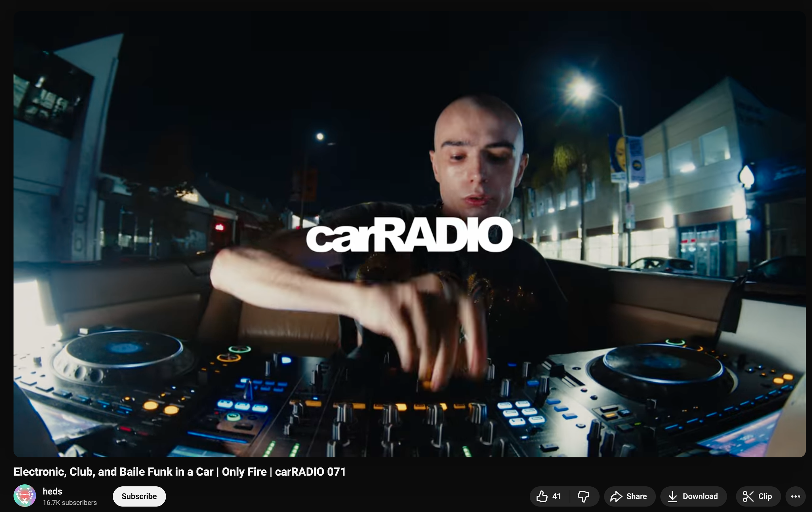812x512 pixels.
Task: Click the video title text
Action: click(179, 471)
